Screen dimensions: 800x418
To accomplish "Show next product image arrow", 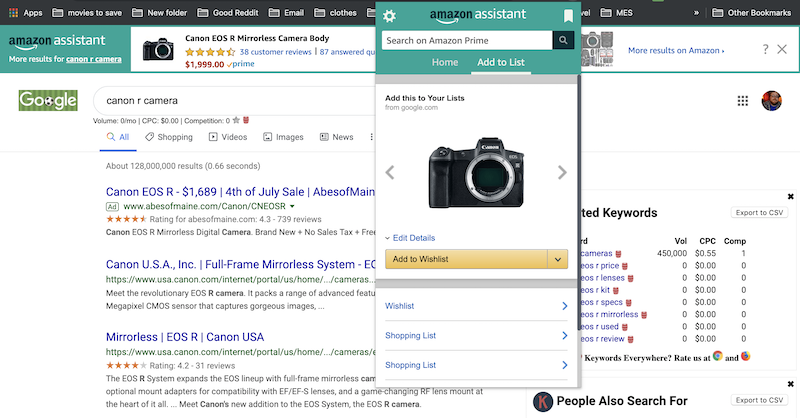I will click(562, 173).
